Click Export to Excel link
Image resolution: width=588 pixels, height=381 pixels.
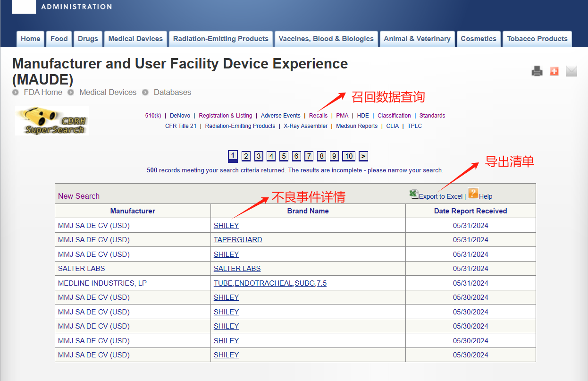441,196
